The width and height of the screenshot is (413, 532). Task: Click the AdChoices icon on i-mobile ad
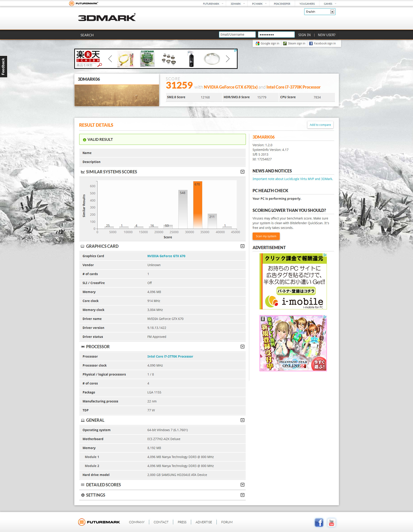coord(325,255)
